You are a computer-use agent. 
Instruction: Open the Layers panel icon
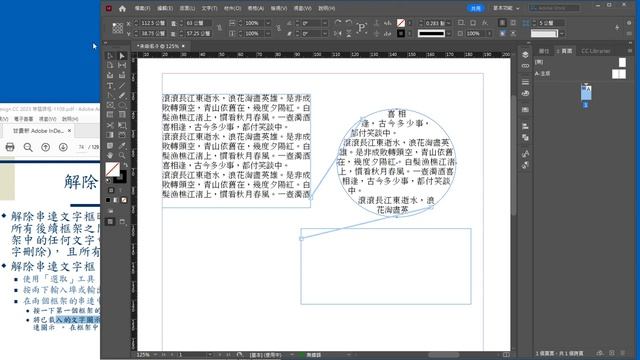525,55
